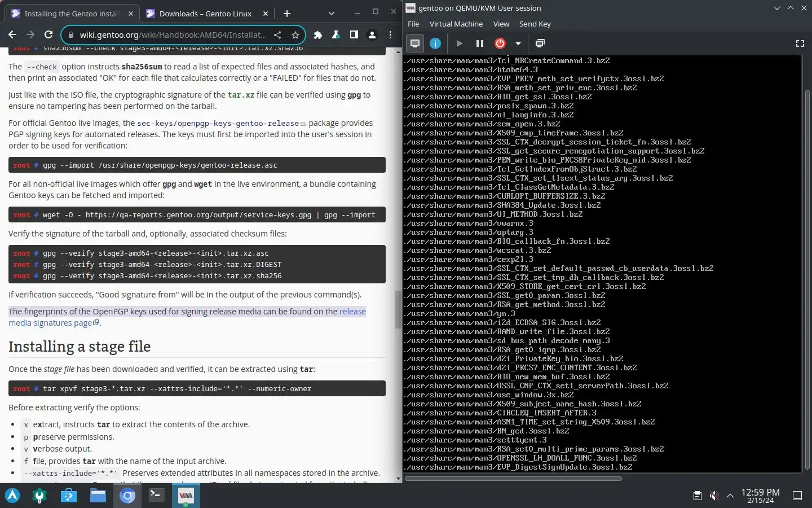Image resolution: width=812 pixels, height=508 pixels.
Task: Switch VM viewer to fullscreen
Action: pos(800,43)
